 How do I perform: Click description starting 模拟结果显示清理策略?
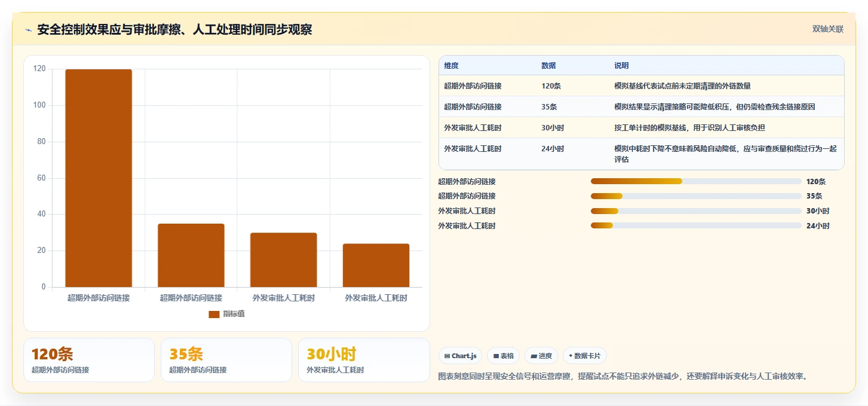pos(714,107)
